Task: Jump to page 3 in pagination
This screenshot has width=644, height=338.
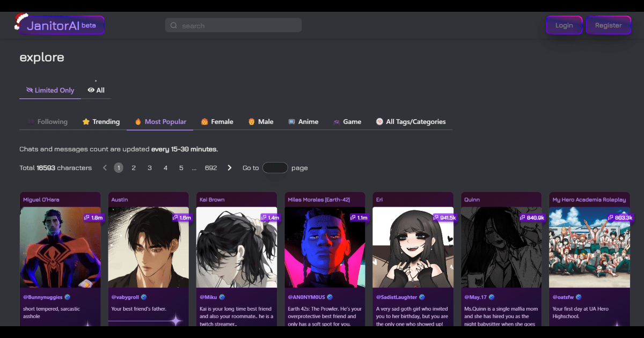Action: pyautogui.click(x=149, y=167)
